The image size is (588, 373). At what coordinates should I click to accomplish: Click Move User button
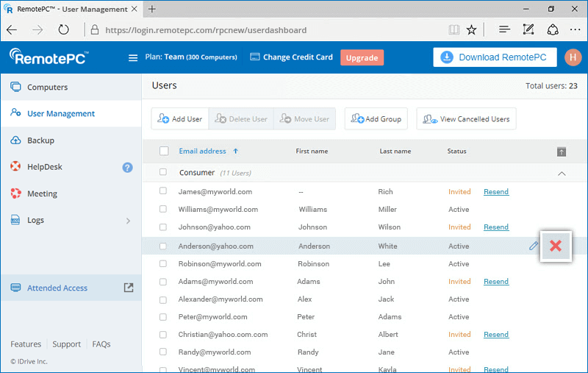[304, 118]
